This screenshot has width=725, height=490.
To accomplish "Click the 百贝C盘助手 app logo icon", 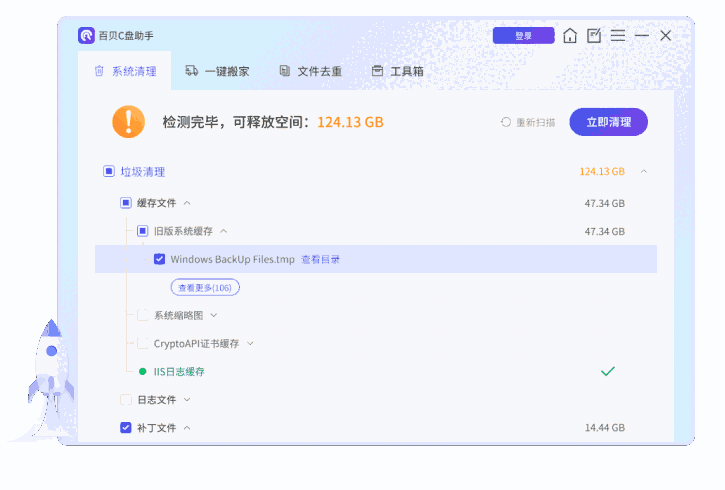I will 86,35.
